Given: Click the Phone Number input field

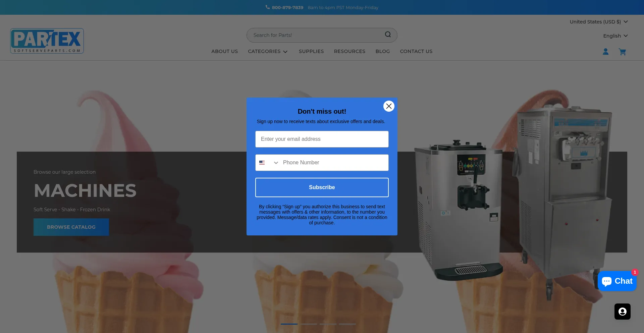Looking at the screenshot, I should click(334, 163).
